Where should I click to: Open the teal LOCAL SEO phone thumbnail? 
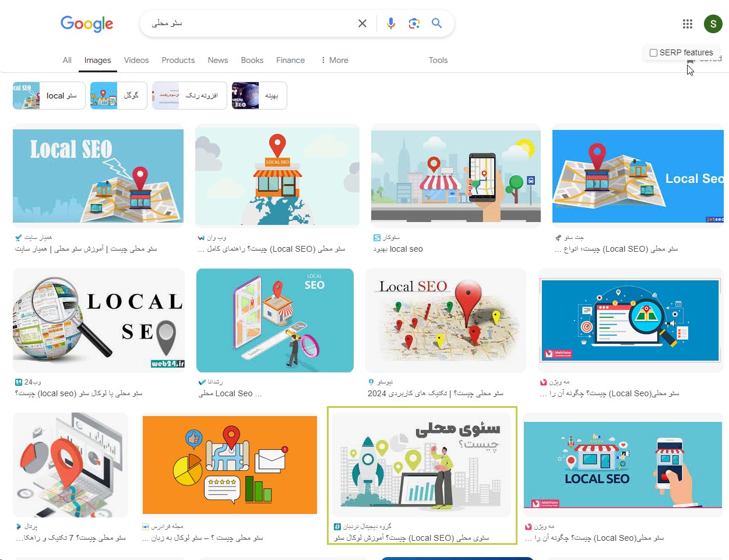pos(275,320)
